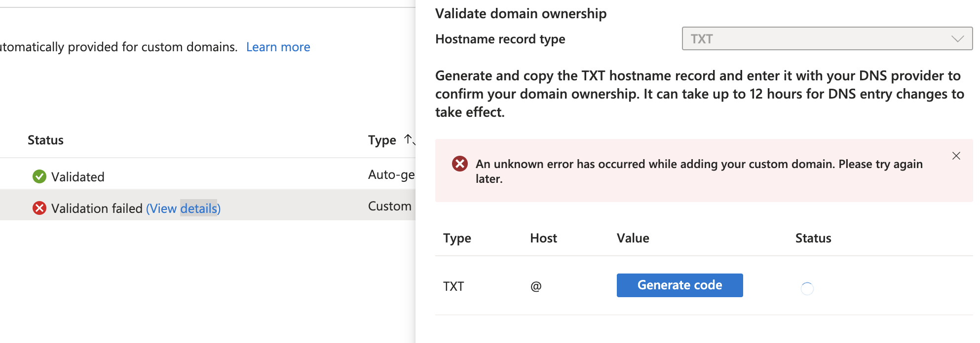The image size is (980, 343).
Task: Click the Status header in DNS record table
Action: (x=813, y=239)
